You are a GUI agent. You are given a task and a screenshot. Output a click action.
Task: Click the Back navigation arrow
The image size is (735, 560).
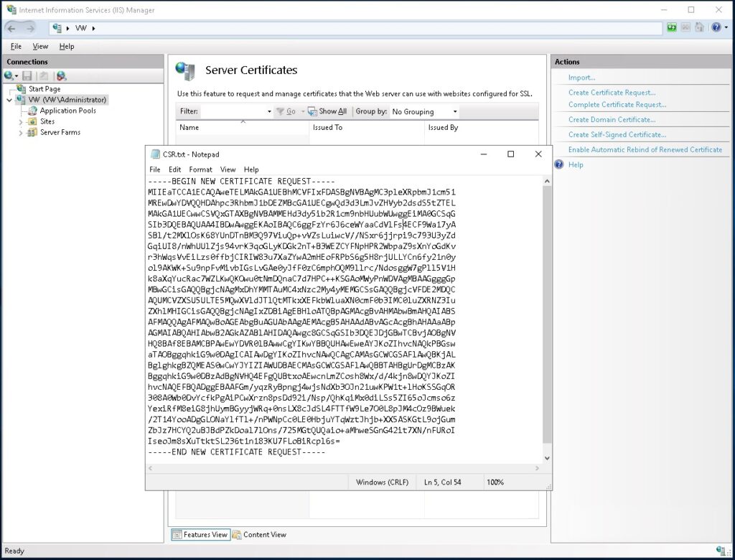(x=11, y=28)
